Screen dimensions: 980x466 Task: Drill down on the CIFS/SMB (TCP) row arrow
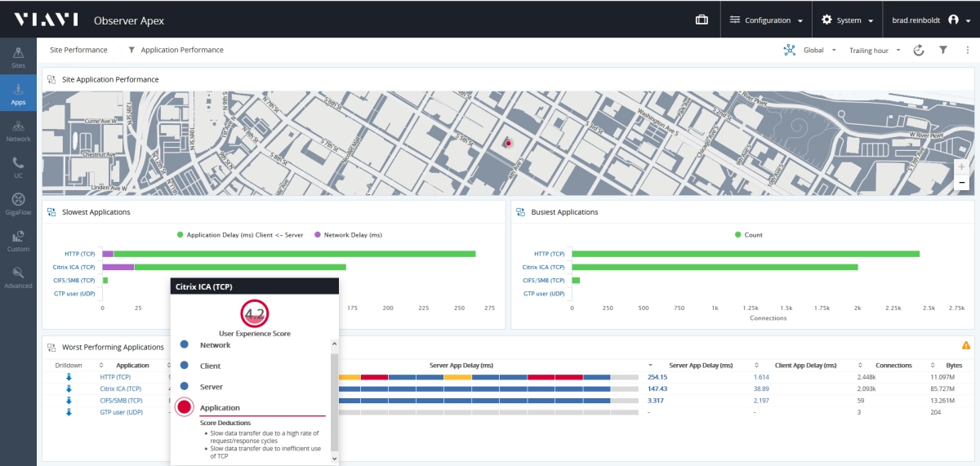pos(69,401)
